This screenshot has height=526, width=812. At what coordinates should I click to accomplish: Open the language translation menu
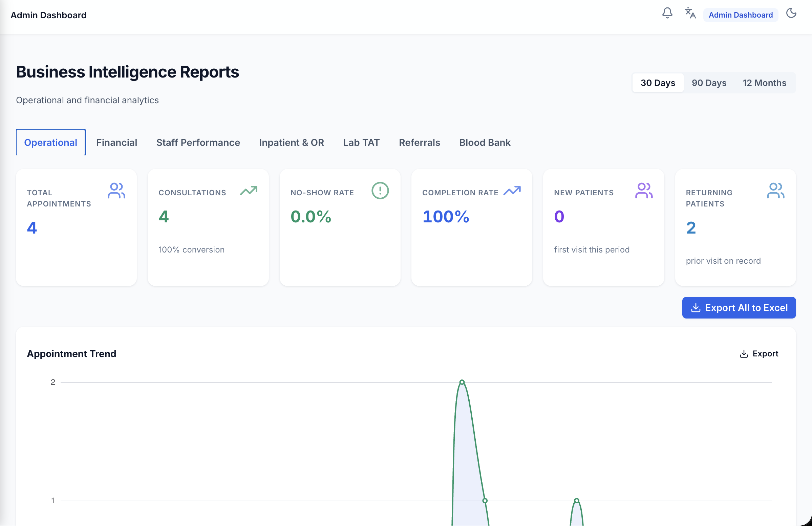690,13
